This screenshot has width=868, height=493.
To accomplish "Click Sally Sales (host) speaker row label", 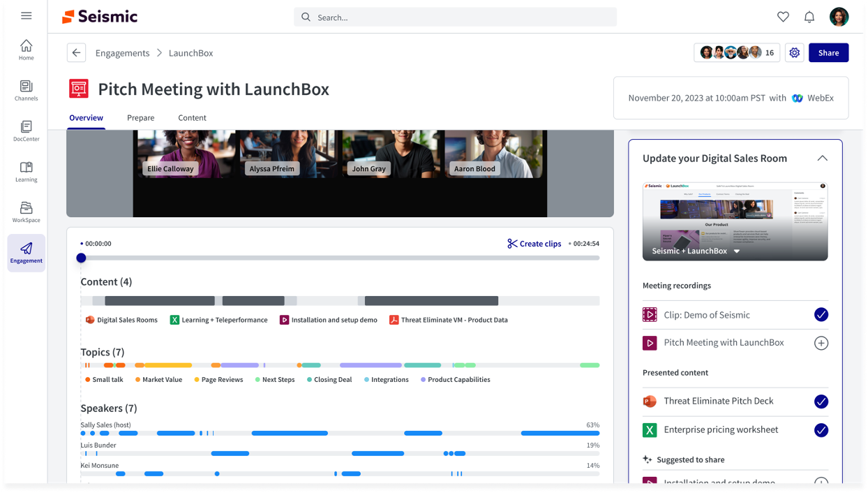I will point(105,425).
